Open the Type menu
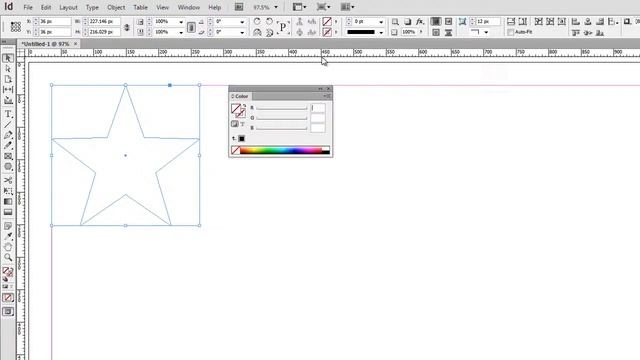The width and height of the screenshot is (640, 360). click(92, 7)
